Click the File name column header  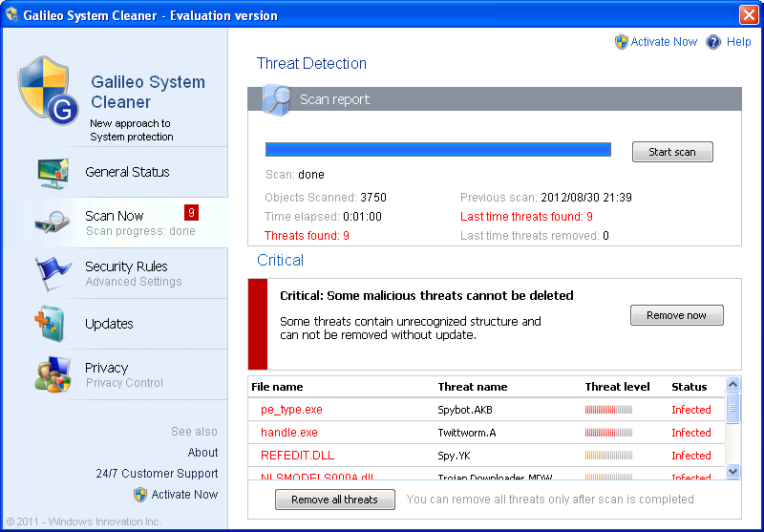pyautogui.click(x=277, y=387)
